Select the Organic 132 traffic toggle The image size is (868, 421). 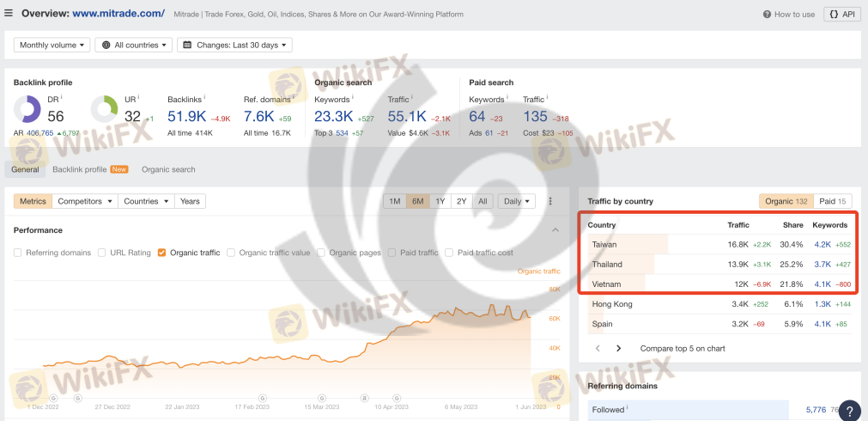click(x=786, y=201)
